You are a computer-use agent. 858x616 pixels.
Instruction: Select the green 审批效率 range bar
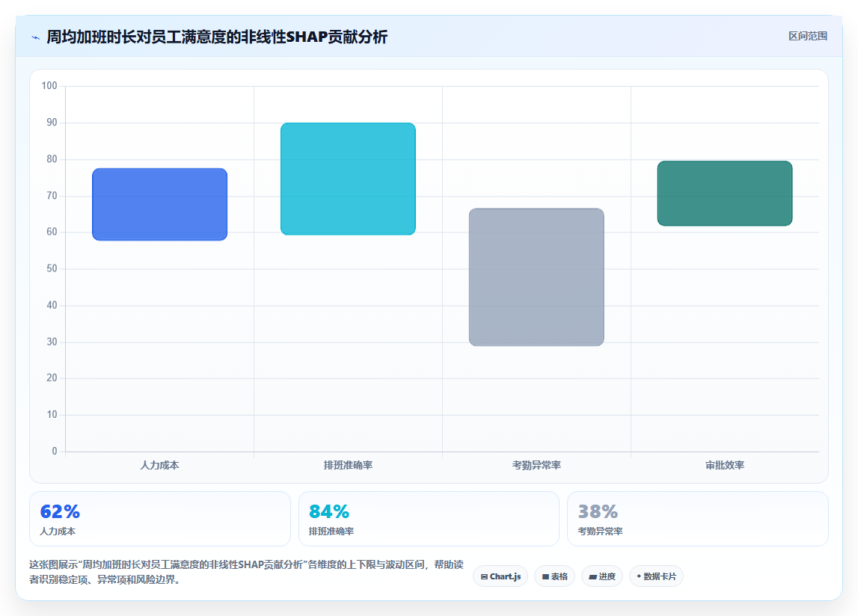click(x=725, y=193)
